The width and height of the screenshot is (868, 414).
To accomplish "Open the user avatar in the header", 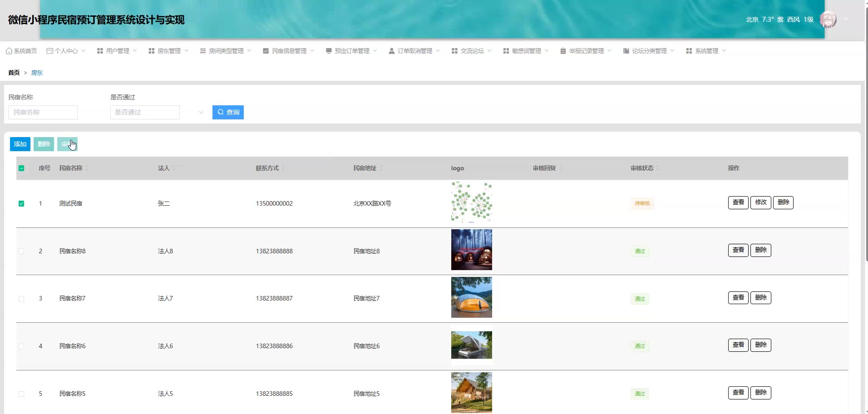I will [828, 20].
